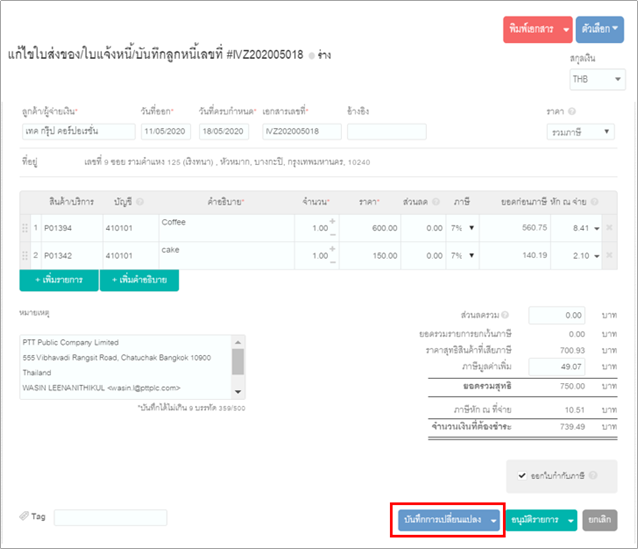Viewport: 638px width, 549px height.
Task: Click drag handle of Coffee row
Action: tap(25, 228)
